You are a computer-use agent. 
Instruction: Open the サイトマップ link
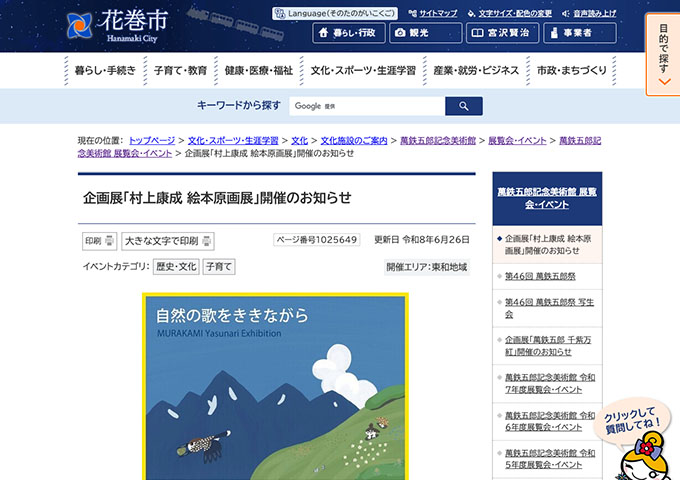point(433,13)
